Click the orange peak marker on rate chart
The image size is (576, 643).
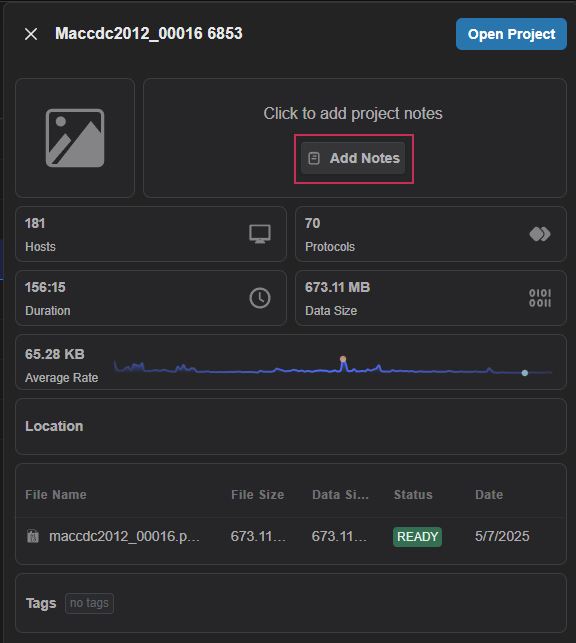point(343,359)
